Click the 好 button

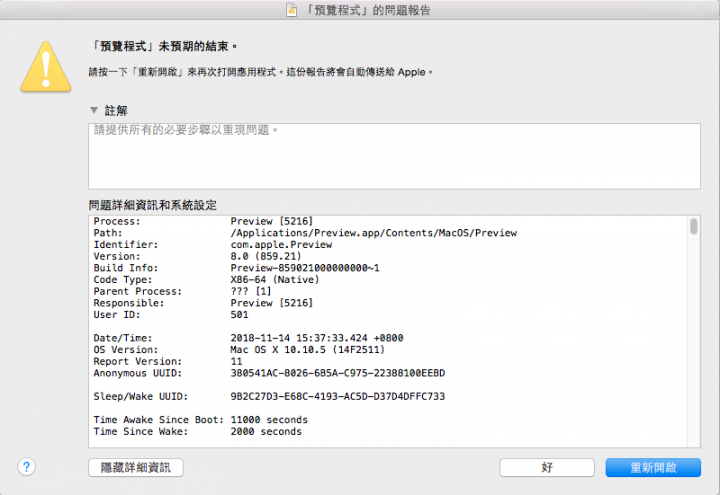click(x=547, y=467)
